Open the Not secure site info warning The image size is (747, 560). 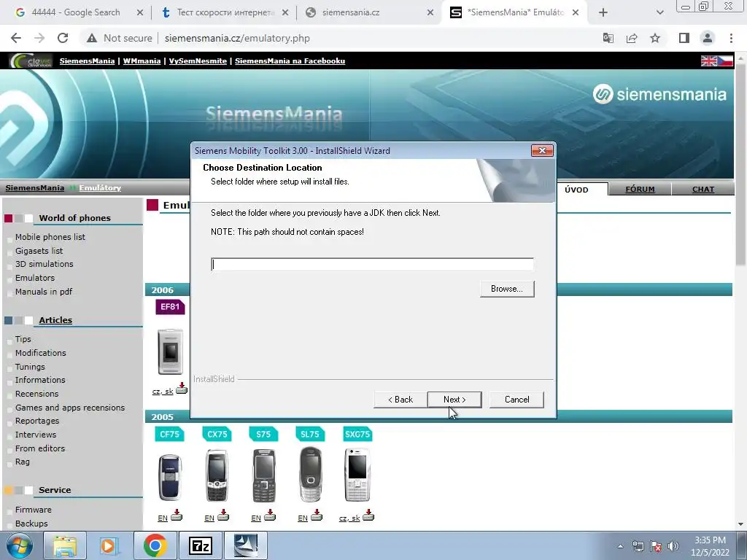(x=119, y=38)
